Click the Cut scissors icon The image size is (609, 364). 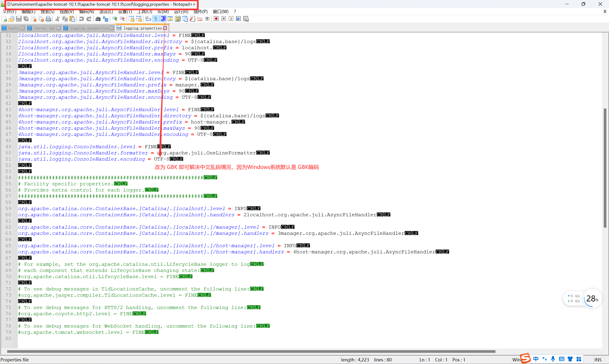(58, 19)
